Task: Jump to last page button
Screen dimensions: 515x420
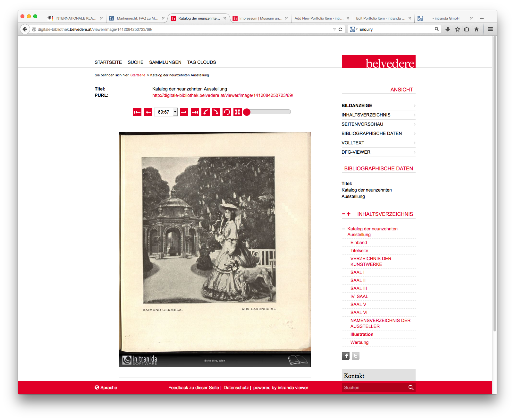Action: tap(195, 112)
